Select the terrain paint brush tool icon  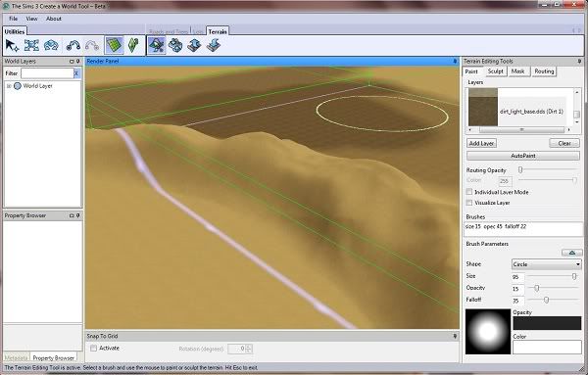157,45
